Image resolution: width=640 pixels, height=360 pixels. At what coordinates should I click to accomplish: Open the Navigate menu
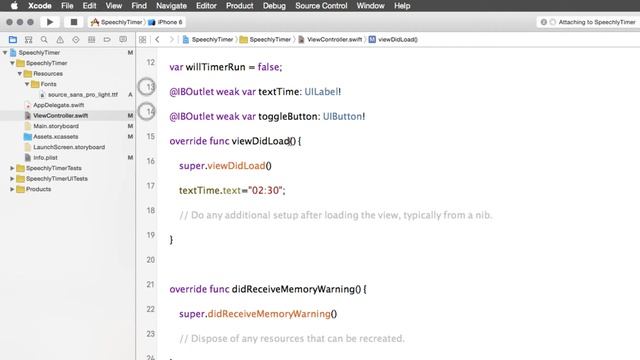[171, 6]
